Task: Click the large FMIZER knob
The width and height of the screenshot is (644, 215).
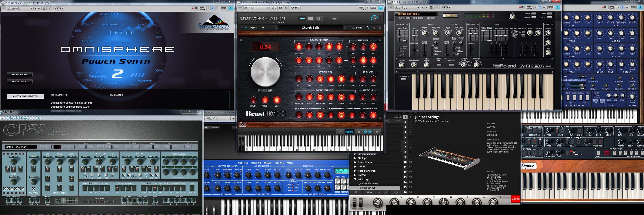Action: [x=265, y=72]
